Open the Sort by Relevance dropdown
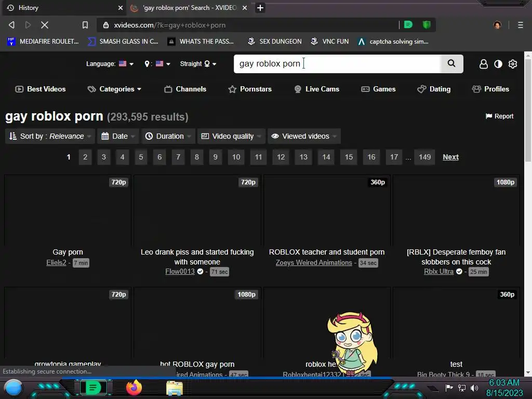Screen dimensions: 532x399 tap(50, 136)
